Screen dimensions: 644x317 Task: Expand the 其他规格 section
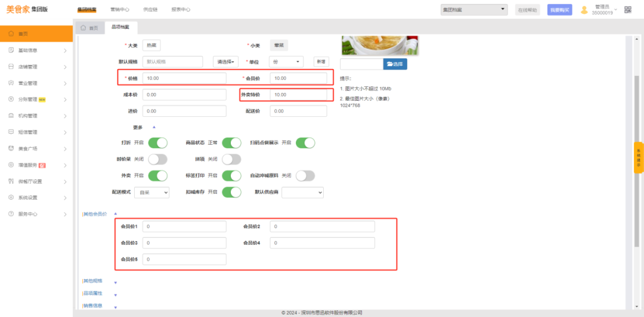click(x=116, y=282)
